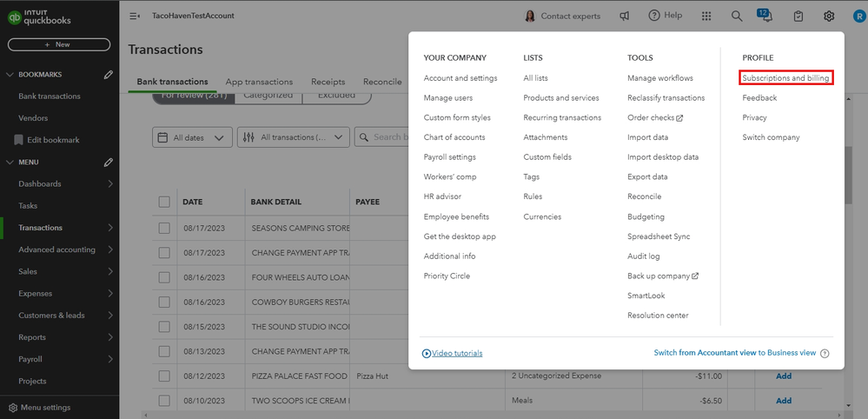Image resolution: width=868 pixels, height=419 pixels.
Task: Open the apps grid icon
Action: click(x=706, y=16)
